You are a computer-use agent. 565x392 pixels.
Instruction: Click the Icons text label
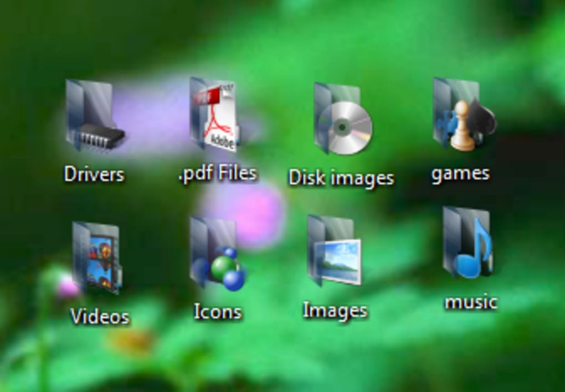pyautogui.click(x=217, y=312)
